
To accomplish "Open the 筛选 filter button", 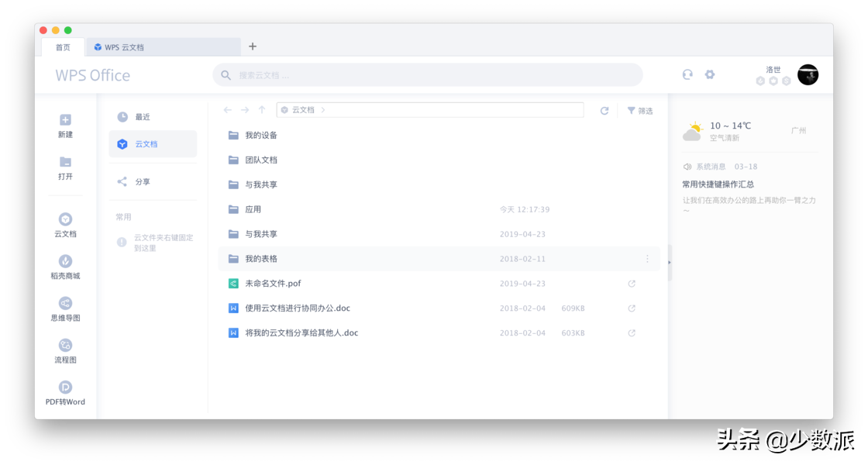I will [x=640, y=111].
